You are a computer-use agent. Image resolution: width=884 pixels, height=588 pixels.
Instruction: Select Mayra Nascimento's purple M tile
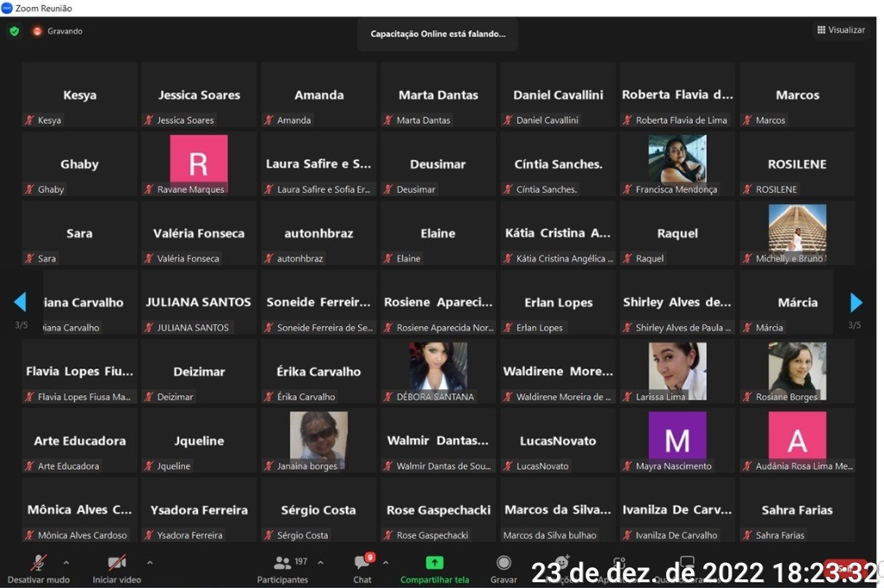(x=676, y=440)
